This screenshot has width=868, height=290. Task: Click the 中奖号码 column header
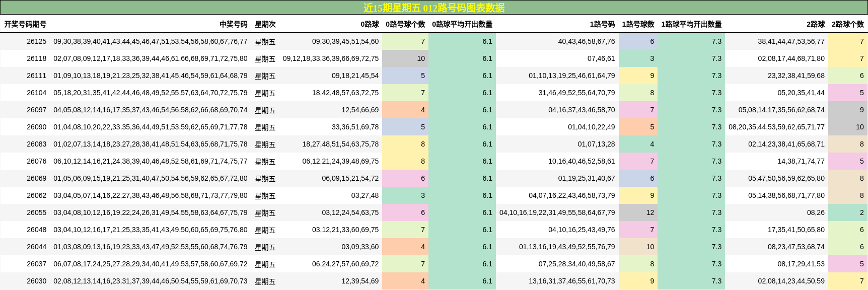(x=233, y=24)
